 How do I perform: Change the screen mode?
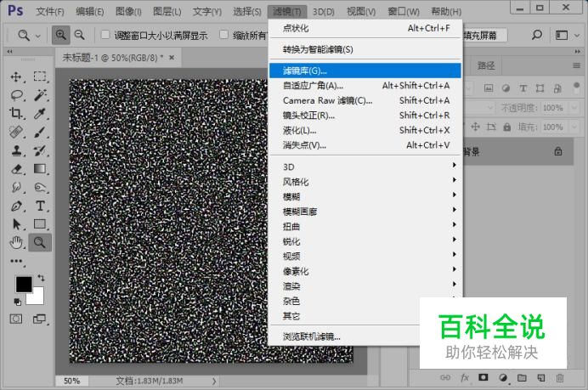click(39, 319)
